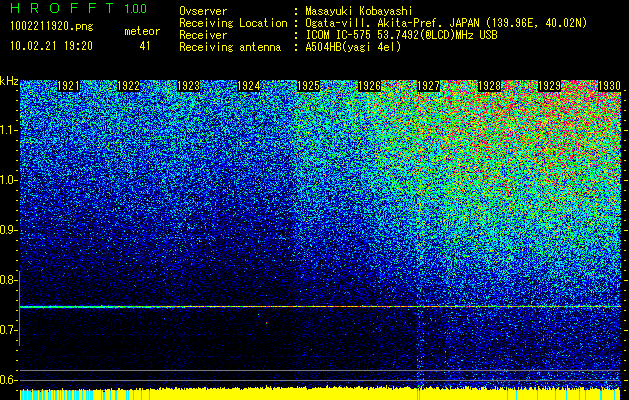Image resolution: width=629 pixels, height=400 pixels.
Task: Click the Receiver label
Action: 203,35
